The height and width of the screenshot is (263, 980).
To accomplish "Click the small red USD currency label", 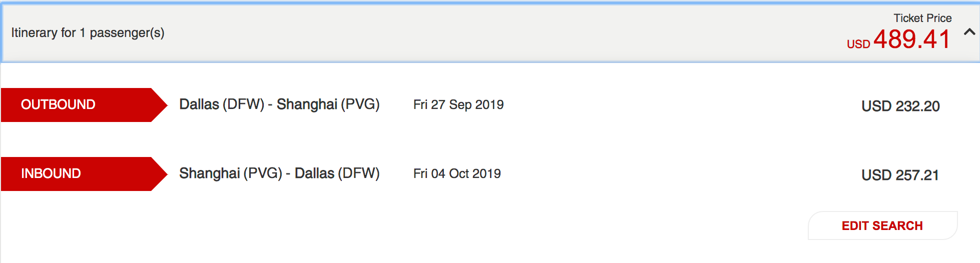I will [858, 44].
